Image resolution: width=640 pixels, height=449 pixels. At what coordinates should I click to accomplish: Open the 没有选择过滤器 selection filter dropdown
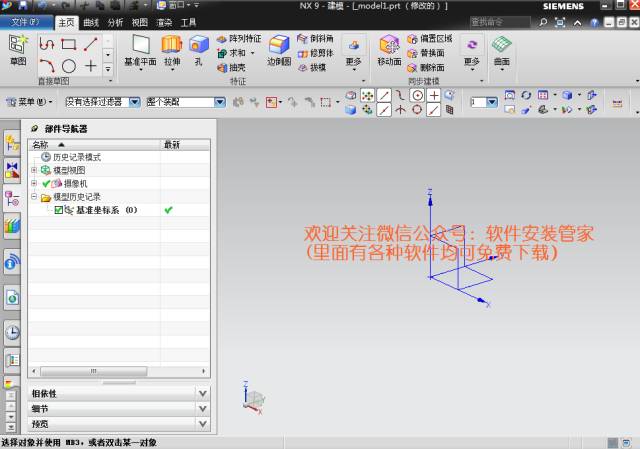click(x=134, y=102)
